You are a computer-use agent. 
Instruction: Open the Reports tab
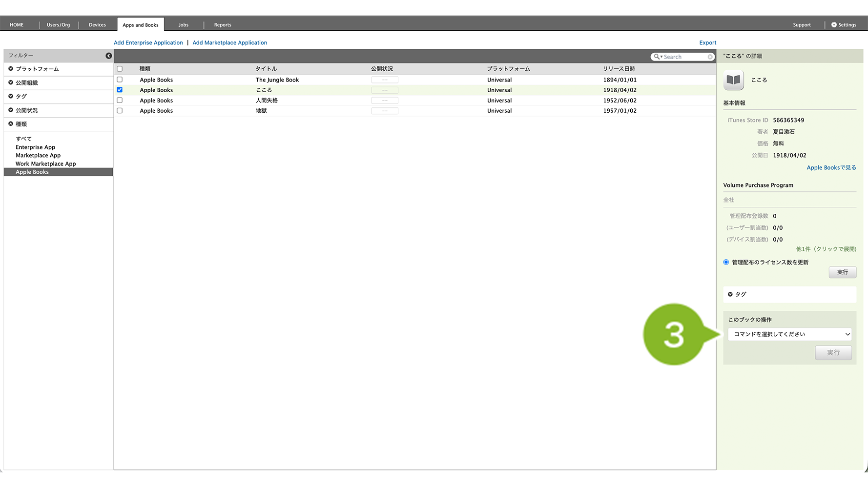[x=223, y=25]
